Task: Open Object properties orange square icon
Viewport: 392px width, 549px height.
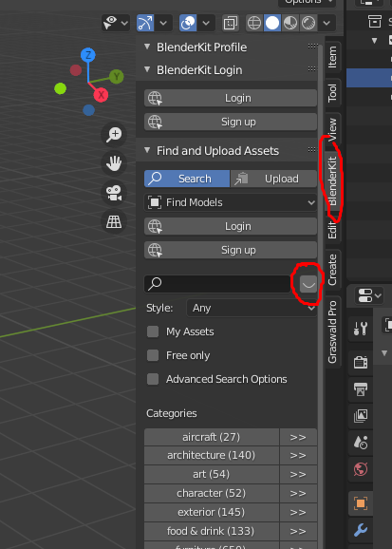Action: [x=360, y=503]
